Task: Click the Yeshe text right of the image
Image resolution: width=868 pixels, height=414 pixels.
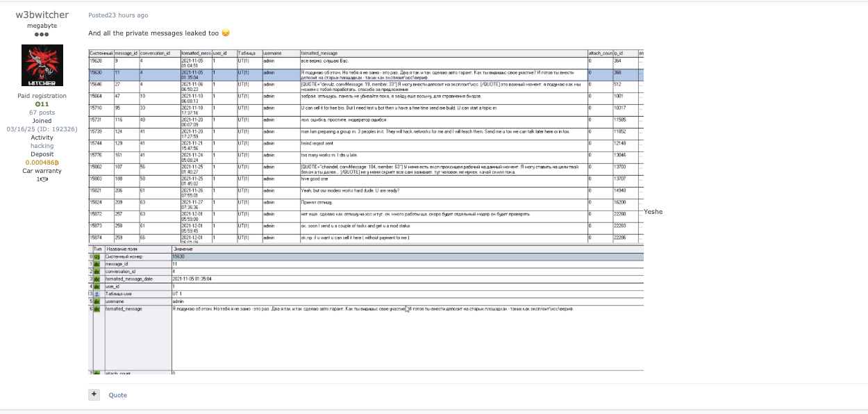Action: click(x=653, y=212)
